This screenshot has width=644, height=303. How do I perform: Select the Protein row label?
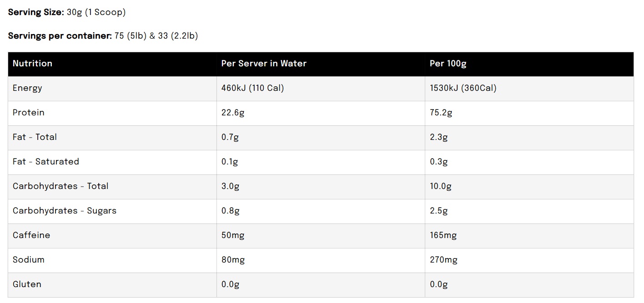coord(29,113)
